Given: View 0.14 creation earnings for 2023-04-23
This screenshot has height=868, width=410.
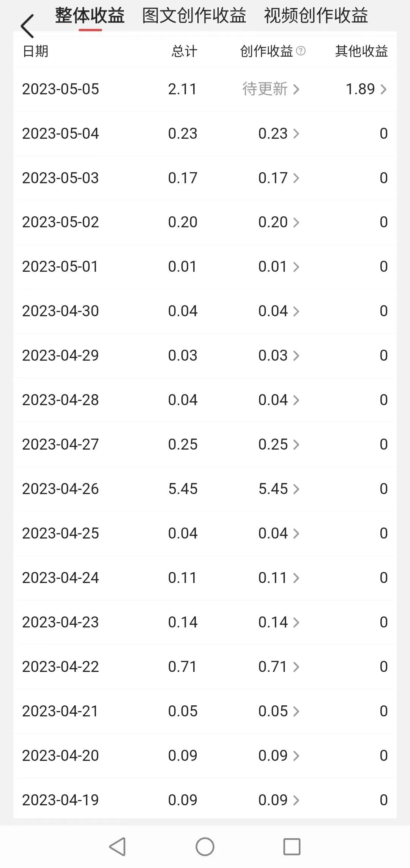Looking at the screenshot, I should point(279,622).
